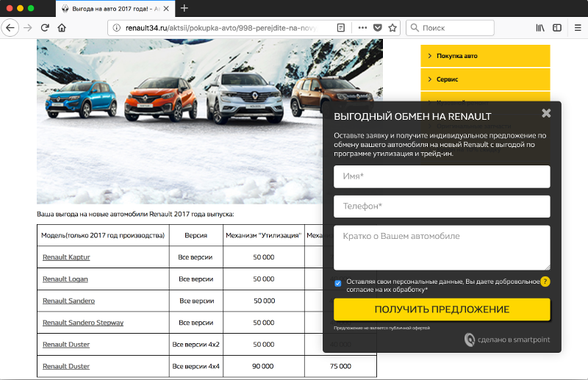
Task: Click the yellow question mark help icon
Action: tap(545, 282)
